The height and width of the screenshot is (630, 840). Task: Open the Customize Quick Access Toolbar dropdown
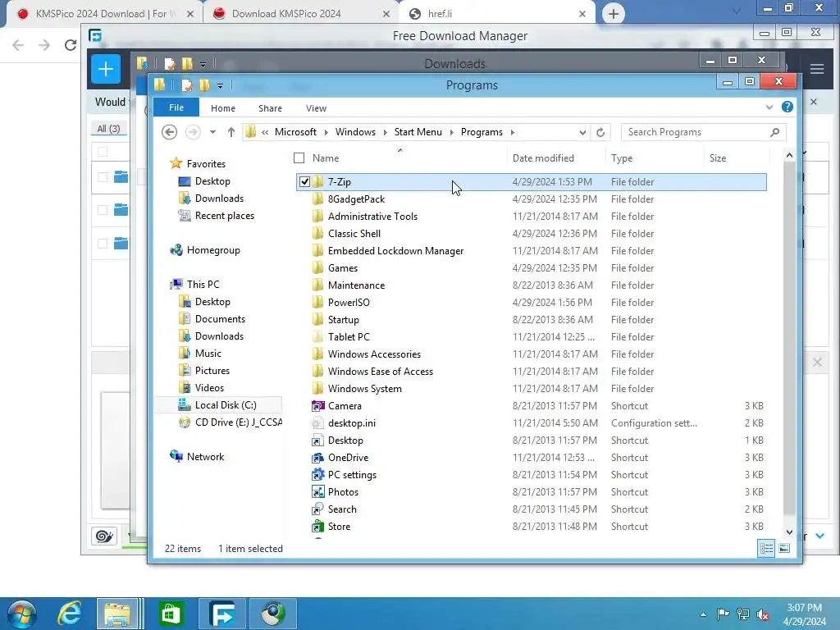point(220,85)
